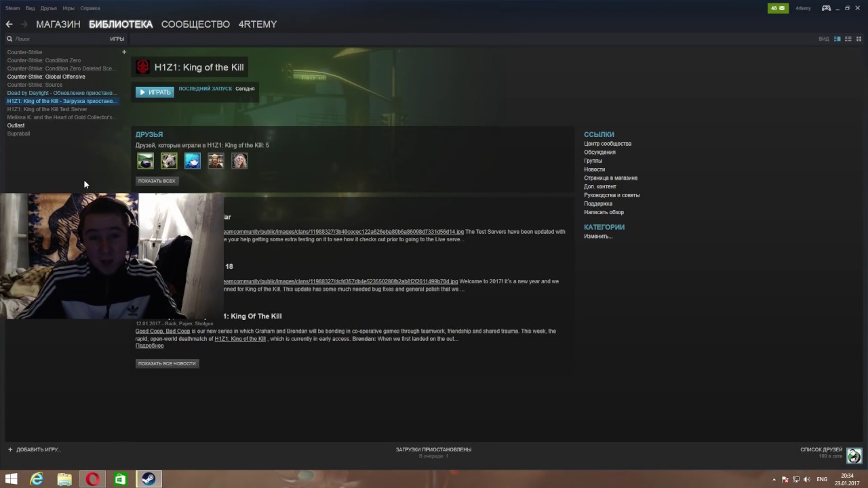Click ПОКАЗАТЬ ВСЕХ friends button

pyautogui.click(x=157, y=181)
